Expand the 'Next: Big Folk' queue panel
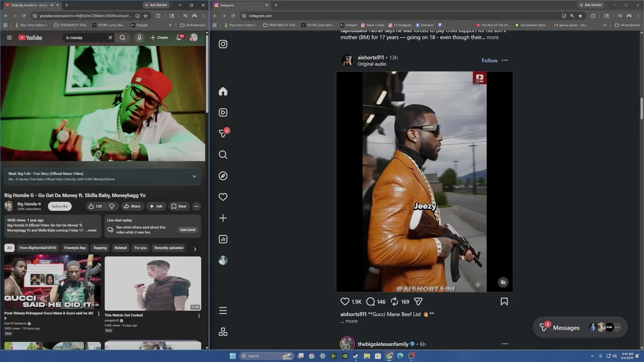Image resolution: width=644 pixels, height=362 pixels. click(194, 176)
